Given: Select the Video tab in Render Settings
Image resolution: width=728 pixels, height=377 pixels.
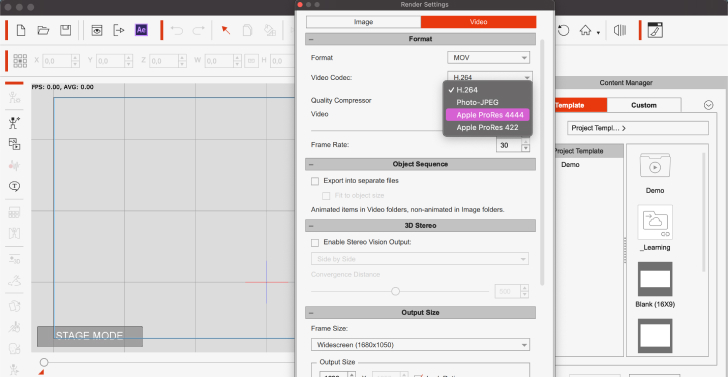Looking at the screenshot, I should coord(479,22).
